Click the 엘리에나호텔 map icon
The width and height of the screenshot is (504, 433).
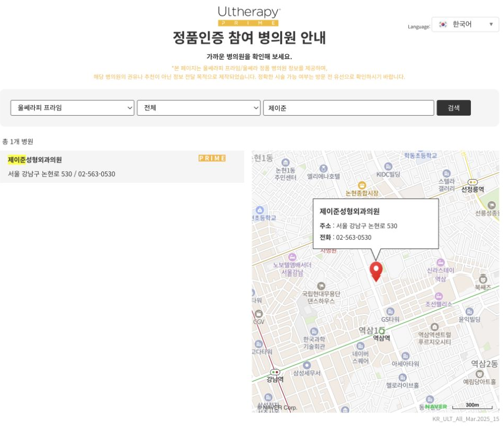click(323, 168)
